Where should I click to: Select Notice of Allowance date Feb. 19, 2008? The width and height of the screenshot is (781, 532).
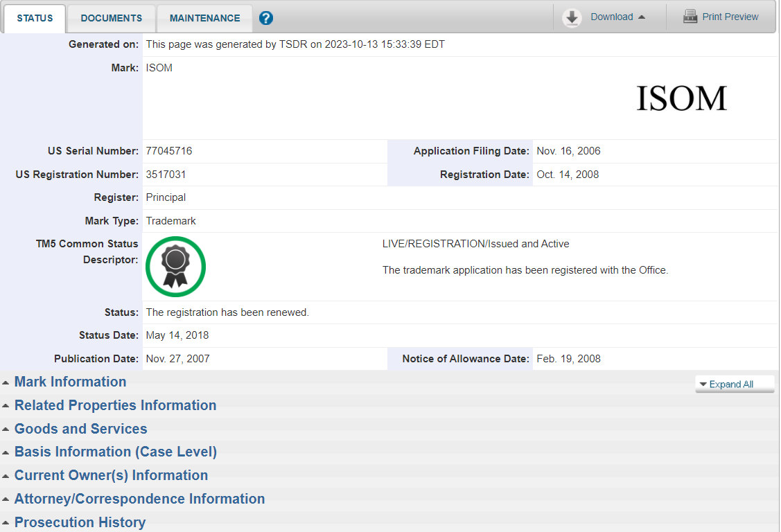coord(568,359)
